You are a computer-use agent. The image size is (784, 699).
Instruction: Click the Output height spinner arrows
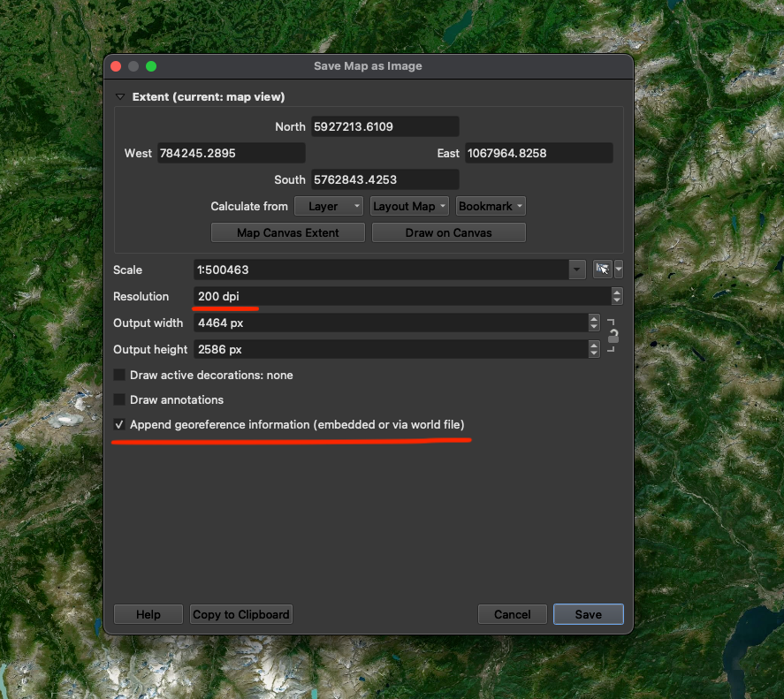click(x=593, y=350)
